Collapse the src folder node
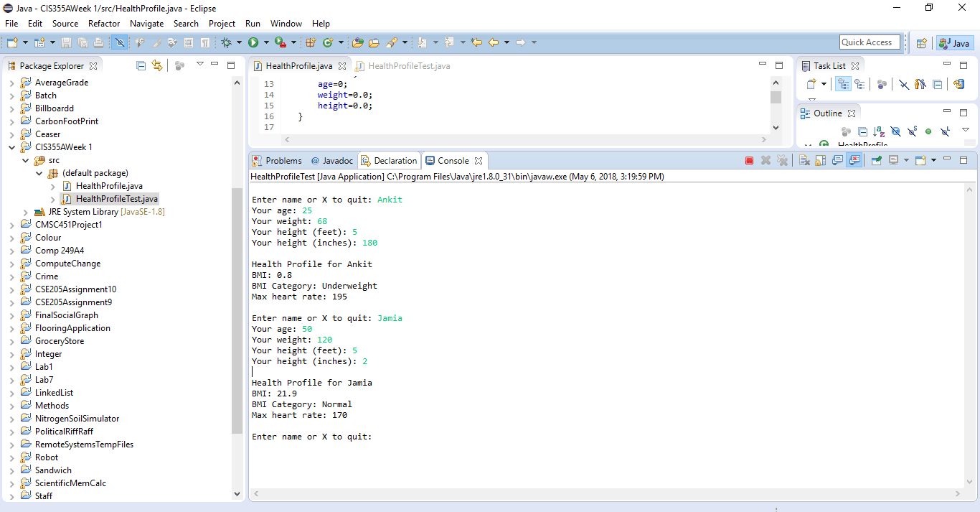This screenshot has width=980, height=512. point(25,160)
